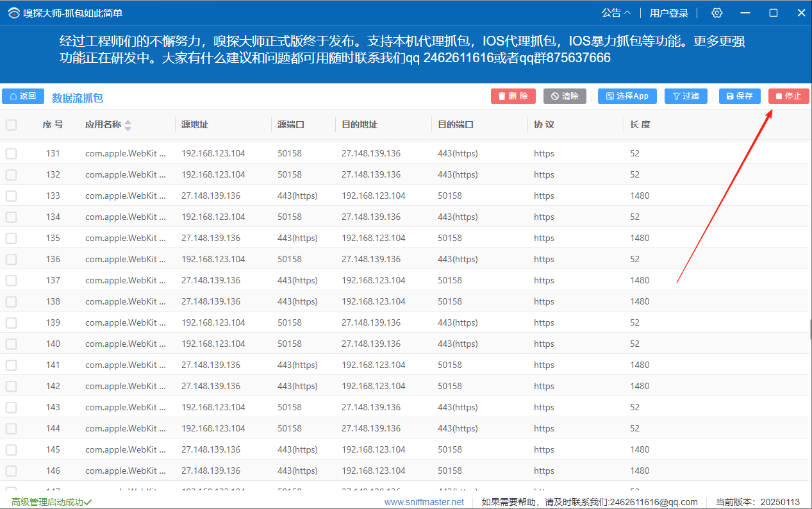Image resolution: width=812 pixels, height=509 pixels.
Task: Click source address in row 136
Action: (x=213, y=260)
